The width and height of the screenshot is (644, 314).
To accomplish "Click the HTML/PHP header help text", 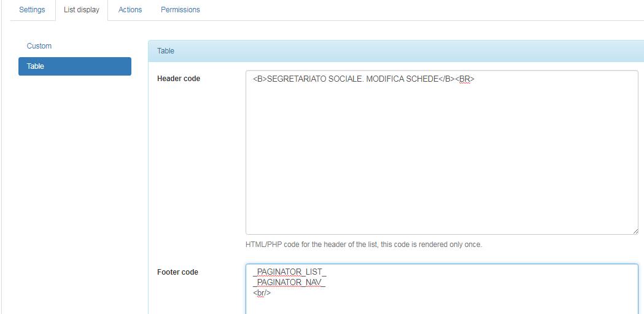I will (x=364, y=245).
